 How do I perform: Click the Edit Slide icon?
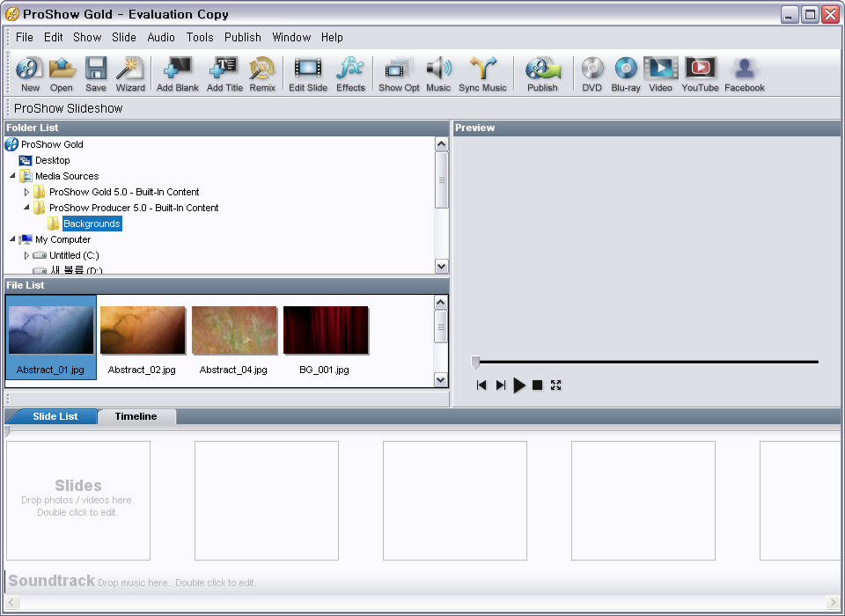coord(308,74)
